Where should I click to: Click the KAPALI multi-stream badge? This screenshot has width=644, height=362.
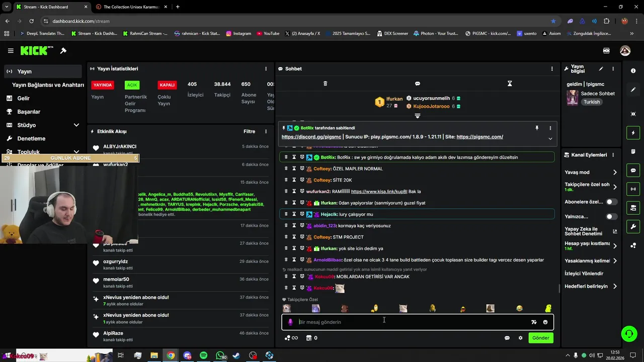[x=167, y=85]
